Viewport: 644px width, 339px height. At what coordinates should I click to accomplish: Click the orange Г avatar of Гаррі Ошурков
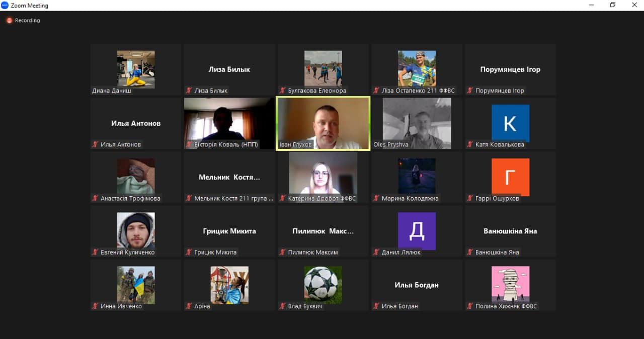[x=510, y=177]
